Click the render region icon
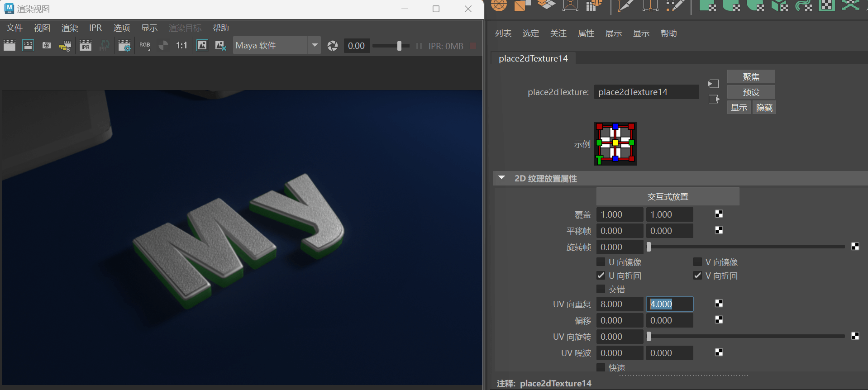 coord(28,46)
